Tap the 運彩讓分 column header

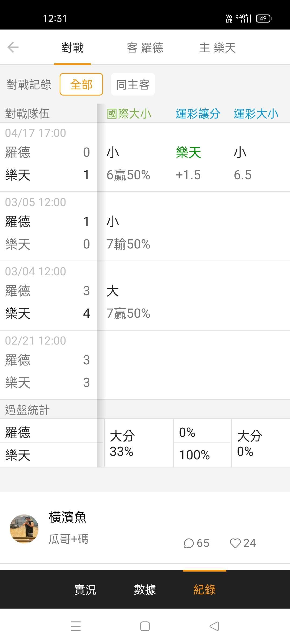198,114
